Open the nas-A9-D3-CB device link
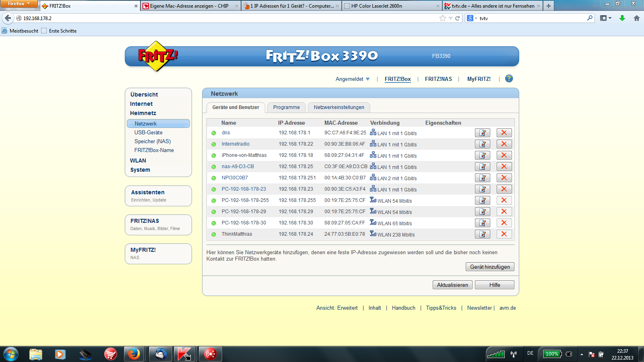The height and width of the screenshot is (362, 644). click(x=237, y=167)
